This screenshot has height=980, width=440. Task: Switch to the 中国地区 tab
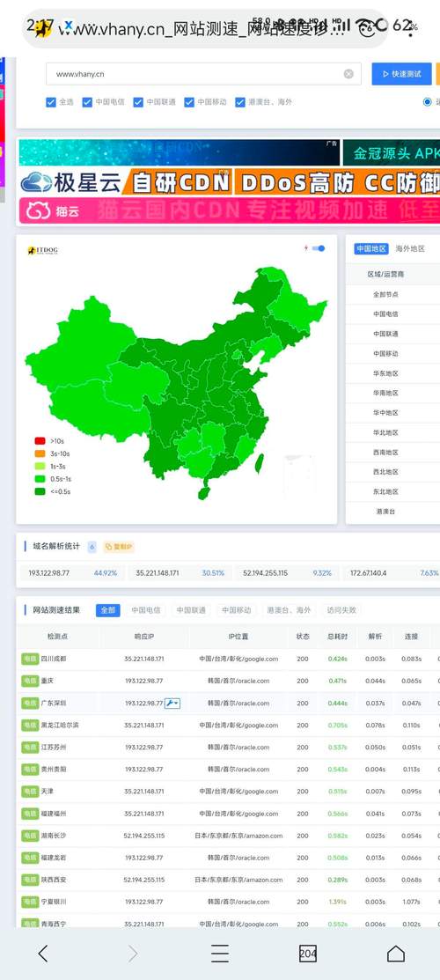[x=371, y=249]
